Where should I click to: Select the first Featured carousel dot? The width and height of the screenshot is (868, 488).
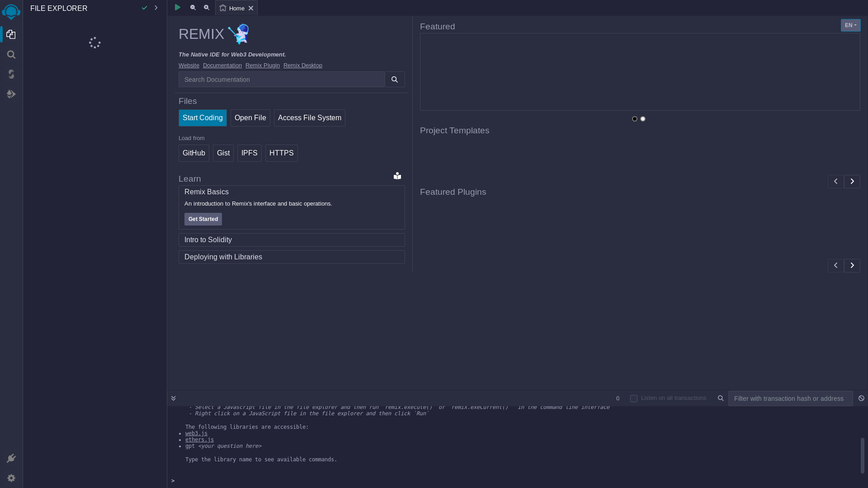pos(635,119)
